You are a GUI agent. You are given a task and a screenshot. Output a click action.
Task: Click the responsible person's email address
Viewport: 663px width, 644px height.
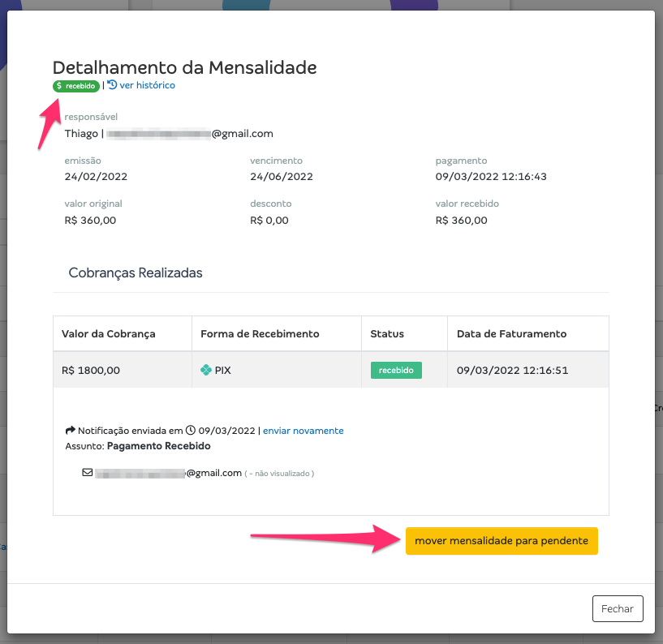[x=190, y=134]
